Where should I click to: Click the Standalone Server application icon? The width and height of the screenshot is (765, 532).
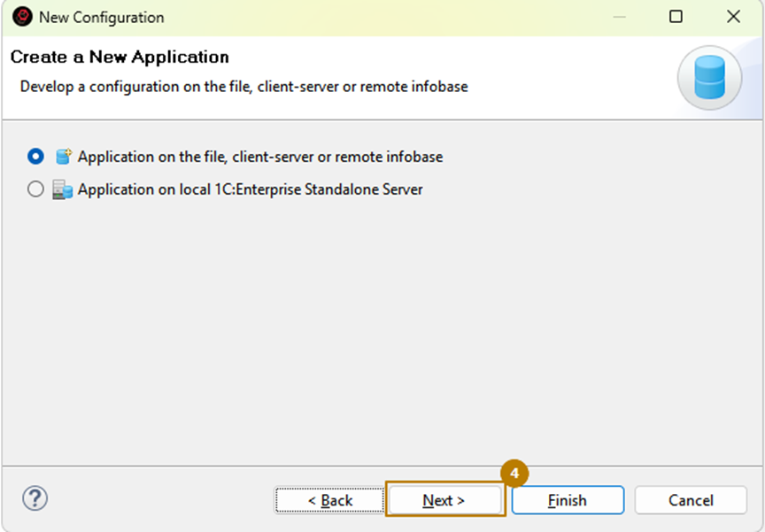[x=63, y=189]
